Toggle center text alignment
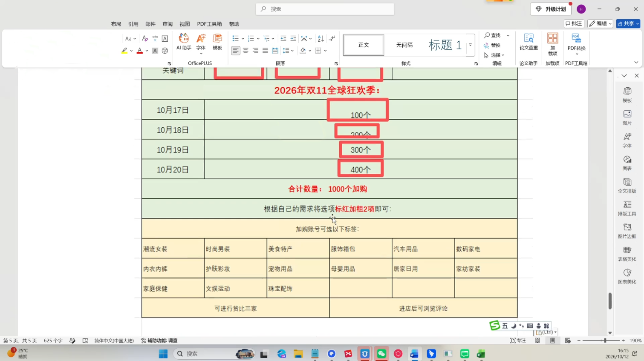This screenshot has width=644, height=361. (x=245, y=51)
